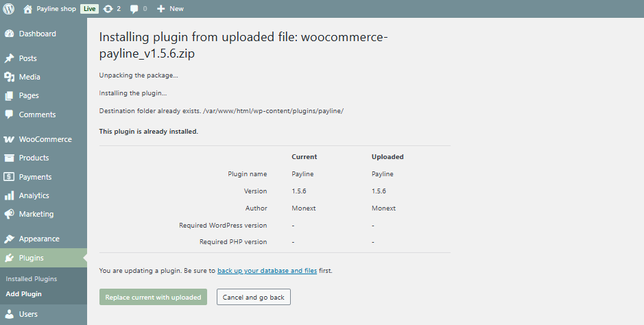The image size is (644, 325).
Task: Select Pages in the sidebar menu
Action: click(x=29, y=95)
